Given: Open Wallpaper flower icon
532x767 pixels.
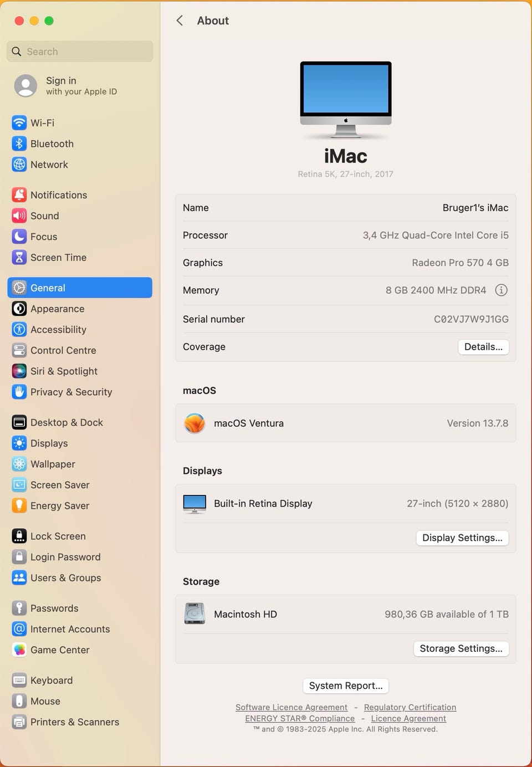Looking at the screenshot, I should 19,464.
